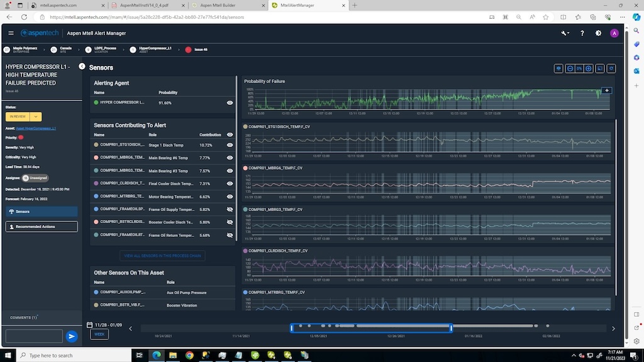
Task: Open Task View in the taskbar
Action: coord(140,355)
